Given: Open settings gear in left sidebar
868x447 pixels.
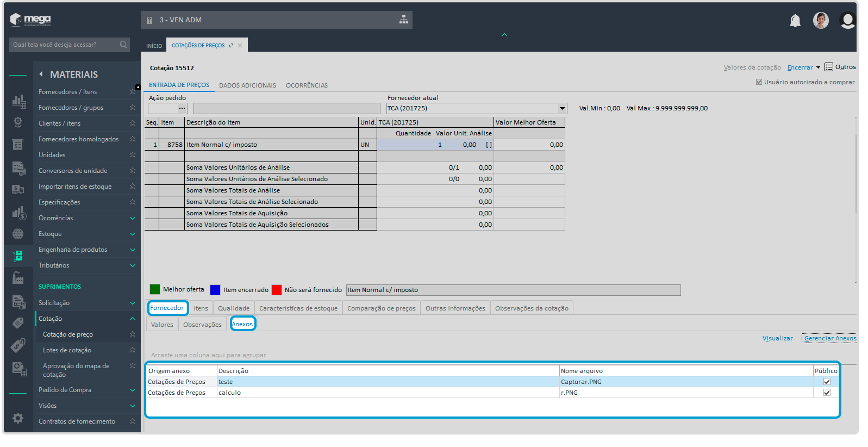Looking at the screenshot, I should (x=18, y=418).
